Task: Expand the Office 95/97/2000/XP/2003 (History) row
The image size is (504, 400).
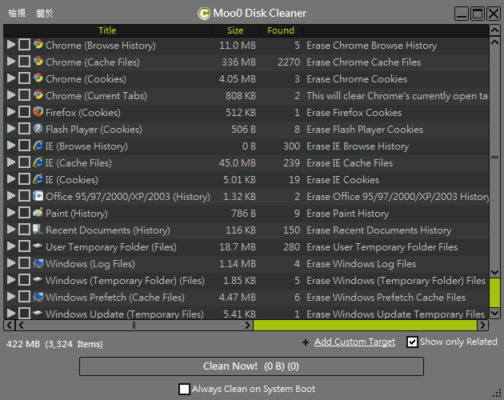Action: coord(11,196)
